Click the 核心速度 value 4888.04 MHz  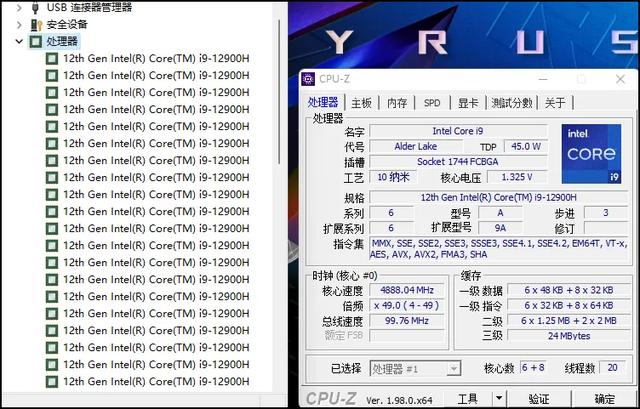click(x=407, y=290)
